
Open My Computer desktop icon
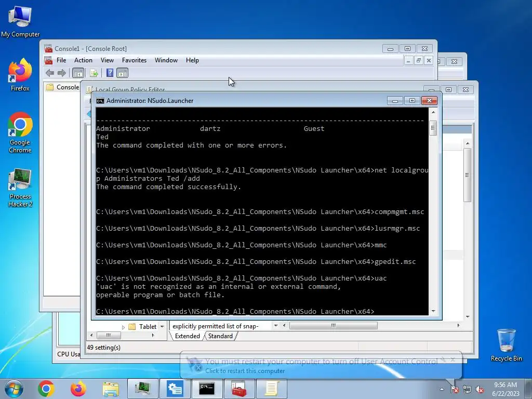point(20,21)
